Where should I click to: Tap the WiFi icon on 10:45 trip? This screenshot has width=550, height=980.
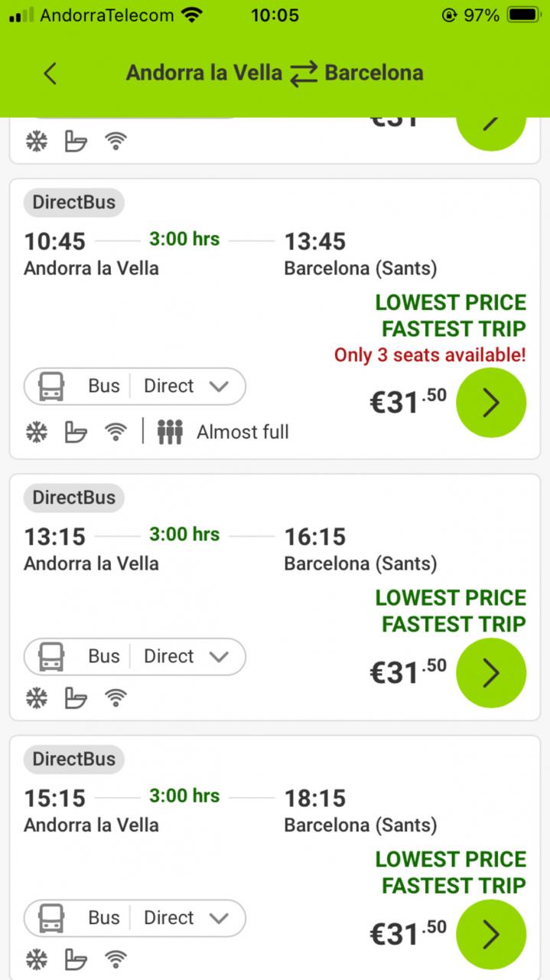point(116,433)
